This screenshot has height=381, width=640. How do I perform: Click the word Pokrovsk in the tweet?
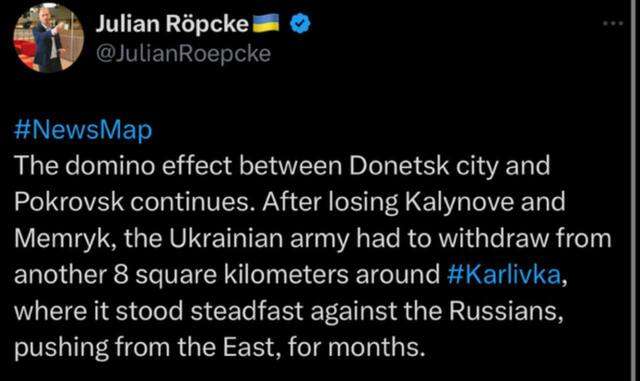(69, 202)
